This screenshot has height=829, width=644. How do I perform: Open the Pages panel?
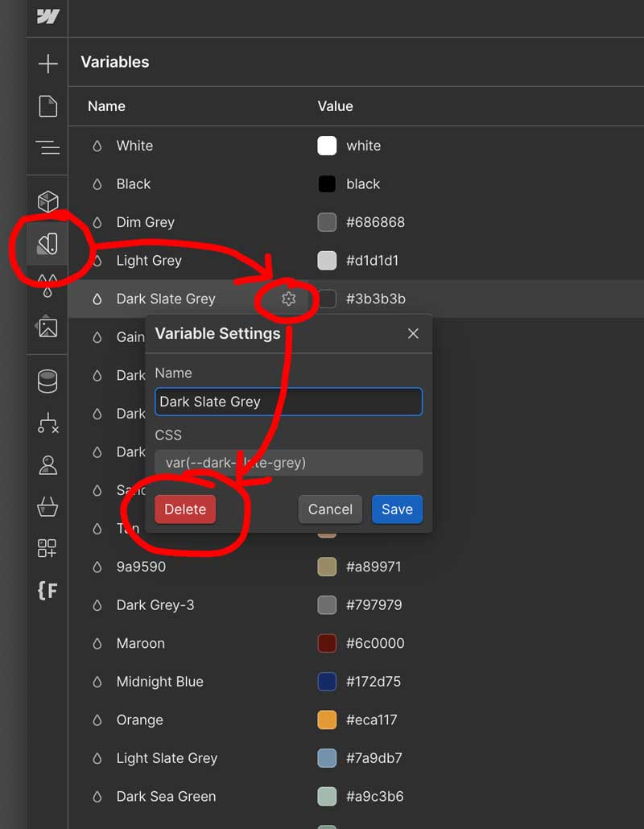pyautogui.click(x=48, y=105)
